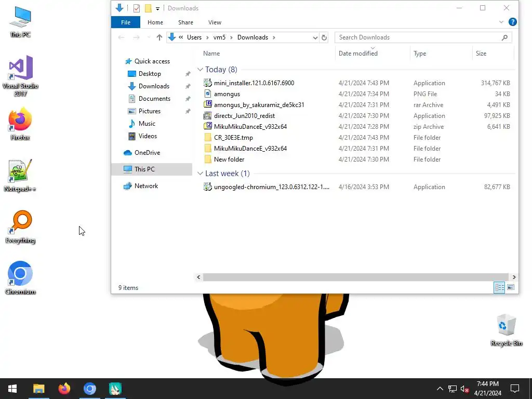
Task: Open address bar history dropdown
Action: click(315, 37)
